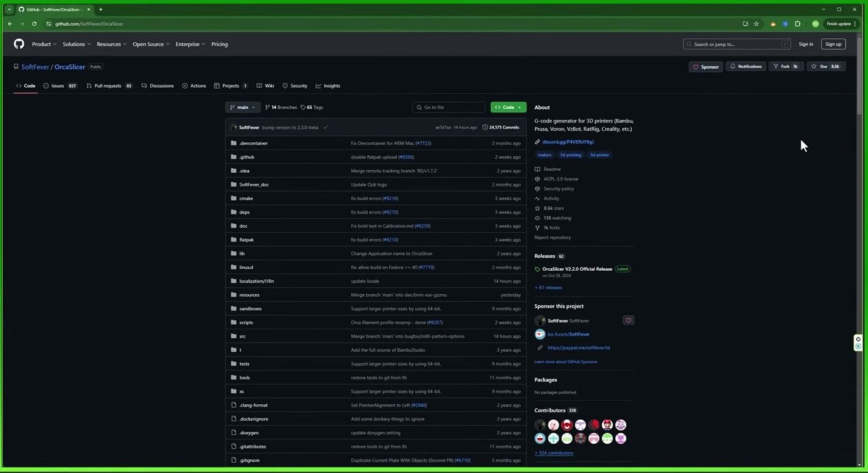Open OrcaSlicer V2.2.0 Official Release

tap(577, 269)
